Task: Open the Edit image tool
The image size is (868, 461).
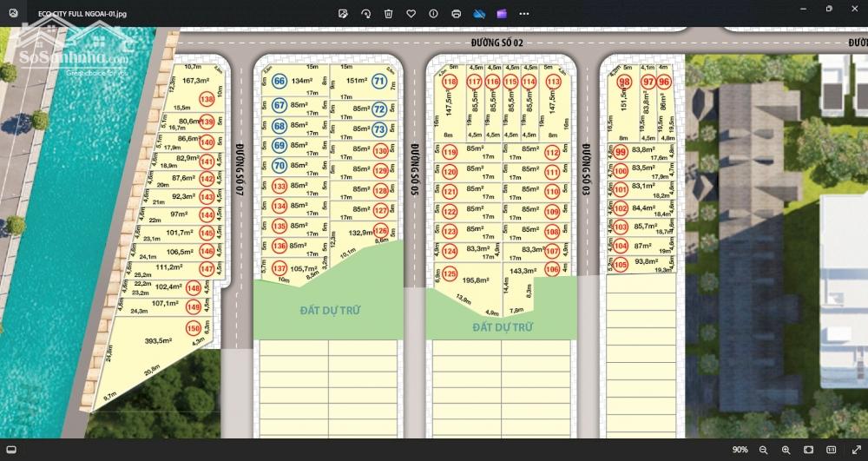Action: (x=344, y=14)
